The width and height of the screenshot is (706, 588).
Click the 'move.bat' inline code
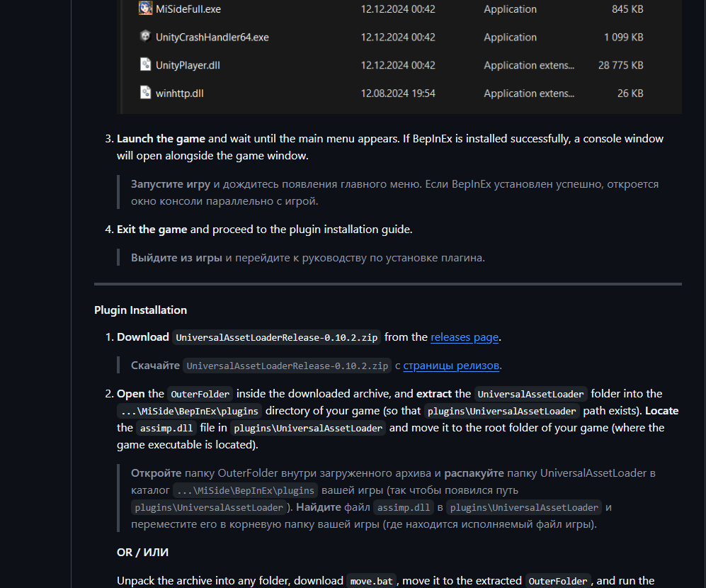(x=372, y=581)
